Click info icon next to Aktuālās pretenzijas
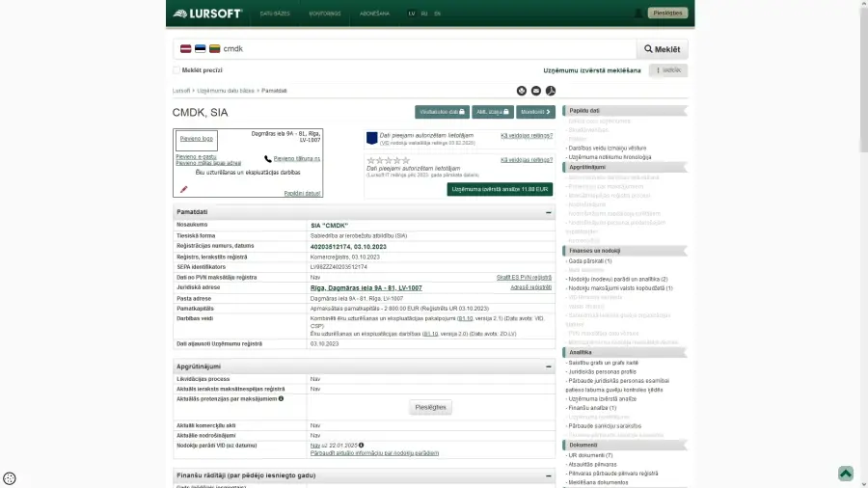Screen dimensions: 868x488 point(282,398)
